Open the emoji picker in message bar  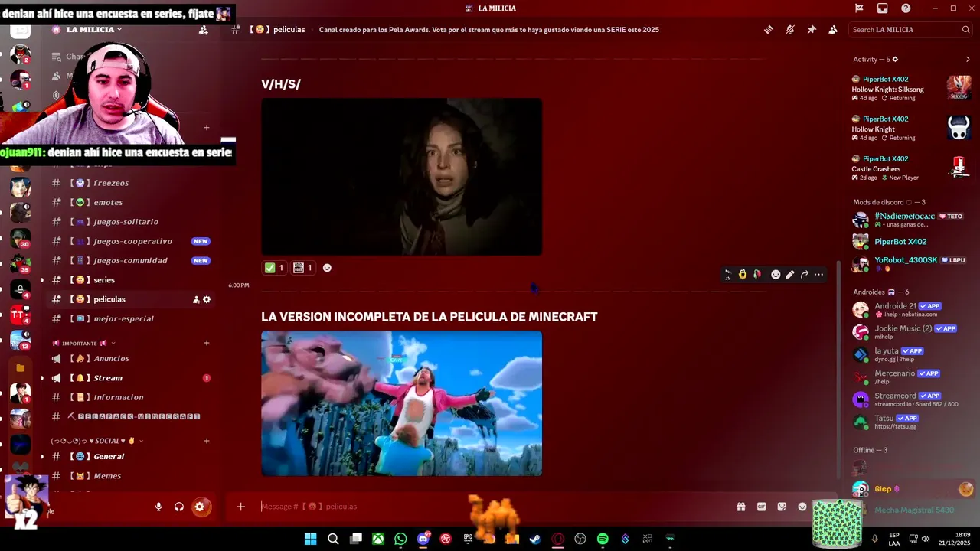pos(802,507)
